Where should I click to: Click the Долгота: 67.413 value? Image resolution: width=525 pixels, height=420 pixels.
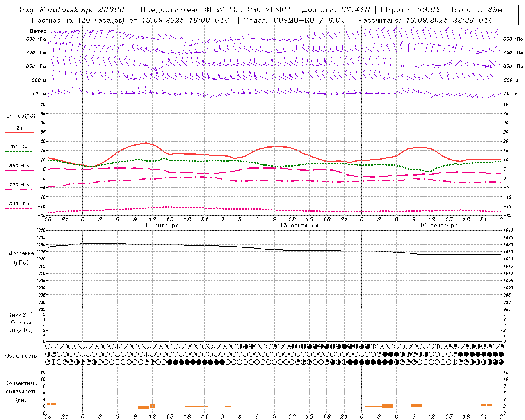pyautogui.click(x=336, y=10)
